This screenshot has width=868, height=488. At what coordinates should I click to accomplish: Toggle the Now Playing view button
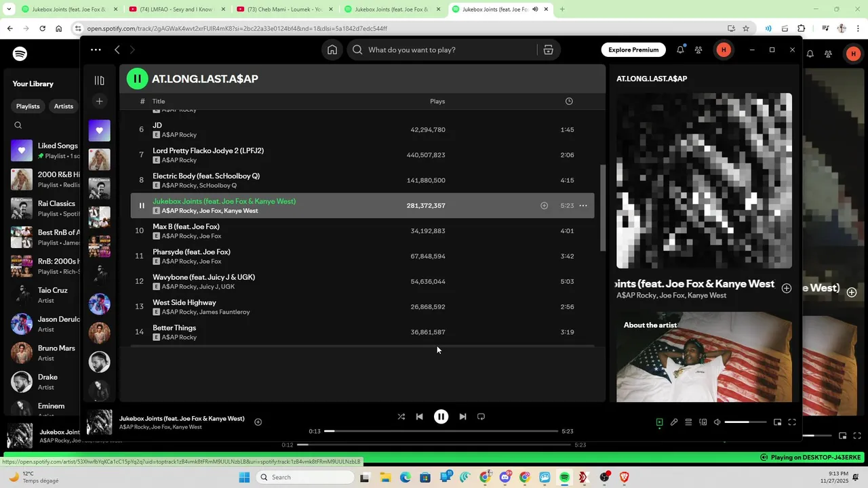coord(659,422)
